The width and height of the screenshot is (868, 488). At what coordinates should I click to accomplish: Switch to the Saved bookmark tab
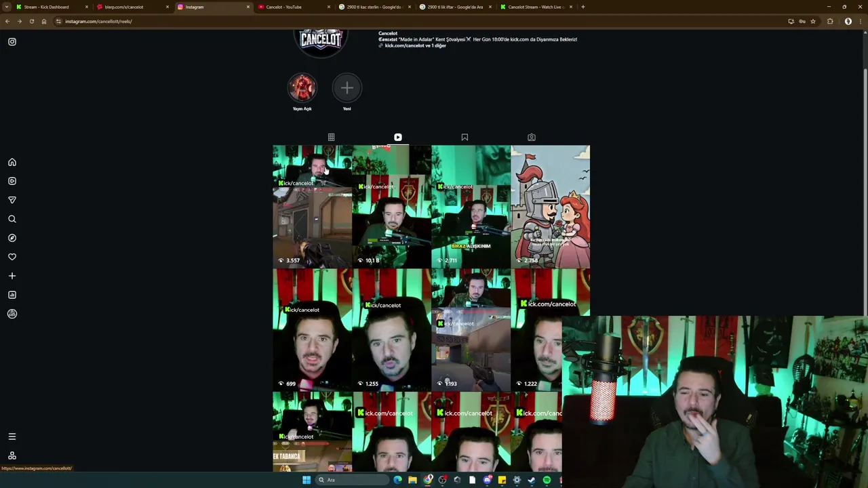[x=465, y=137]
